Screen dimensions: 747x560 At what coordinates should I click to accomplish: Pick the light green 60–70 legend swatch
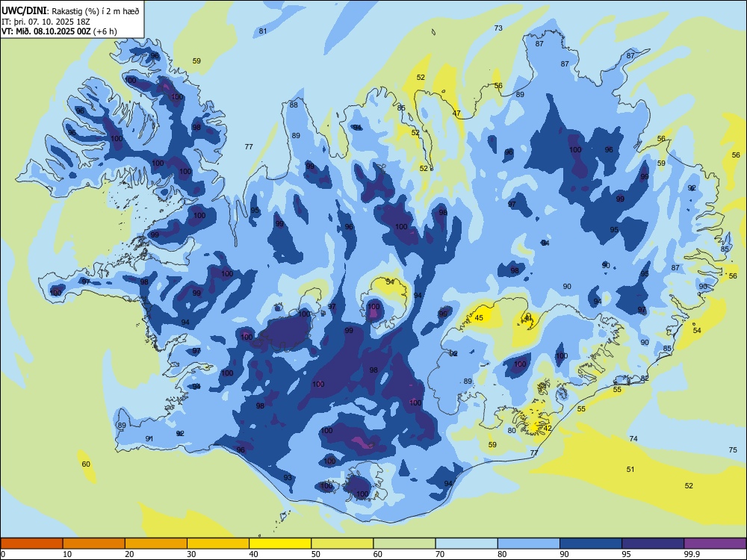(x=404, y=544)
